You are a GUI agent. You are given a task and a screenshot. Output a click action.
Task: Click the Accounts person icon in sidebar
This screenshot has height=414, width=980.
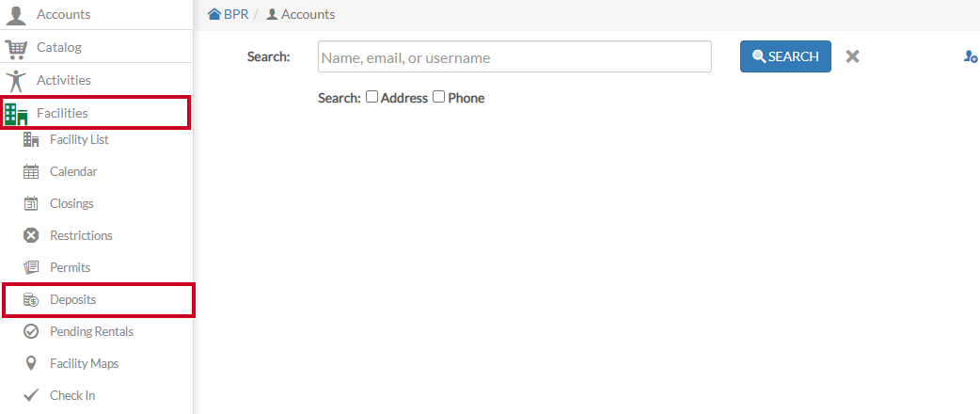tap(16, 14)
